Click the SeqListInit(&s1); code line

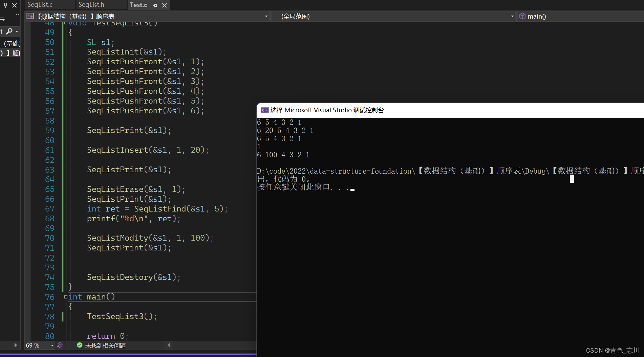[127, 52]
